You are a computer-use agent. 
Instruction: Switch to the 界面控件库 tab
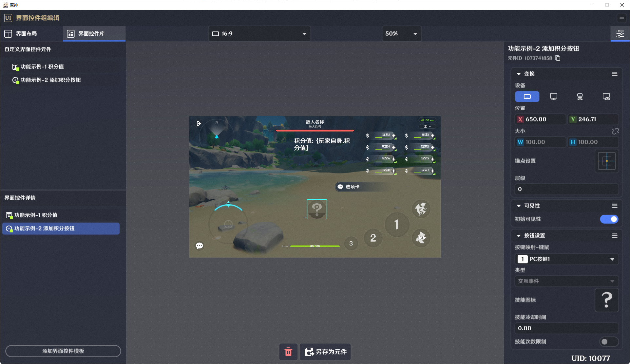[x=94, y=34]
